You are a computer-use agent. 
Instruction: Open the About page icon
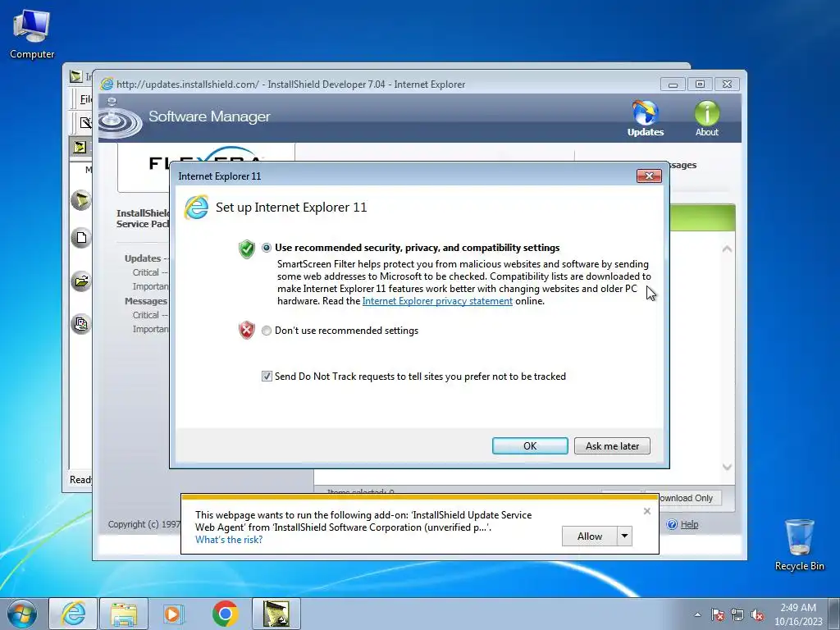(x=706, y=118)
